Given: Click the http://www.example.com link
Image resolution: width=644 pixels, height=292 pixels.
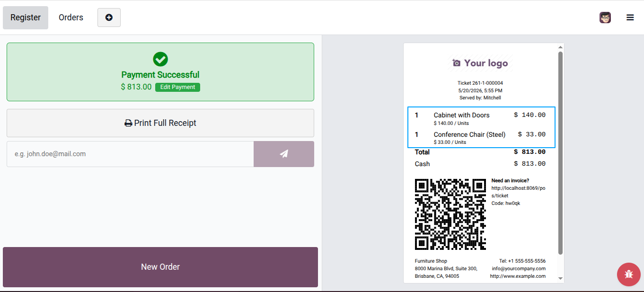Looking at the screenshot, I should [x=518, y=276].
